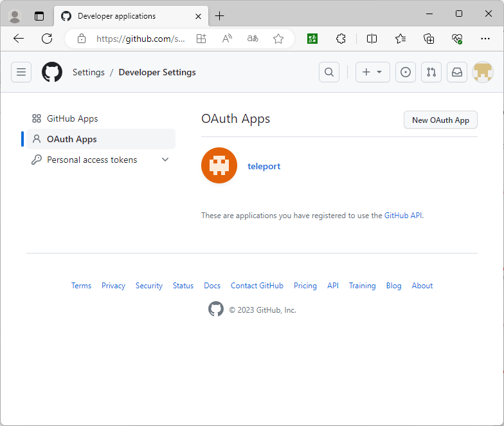Expand Personal access tokens section

pyautogui.click(x=165, y=160)
